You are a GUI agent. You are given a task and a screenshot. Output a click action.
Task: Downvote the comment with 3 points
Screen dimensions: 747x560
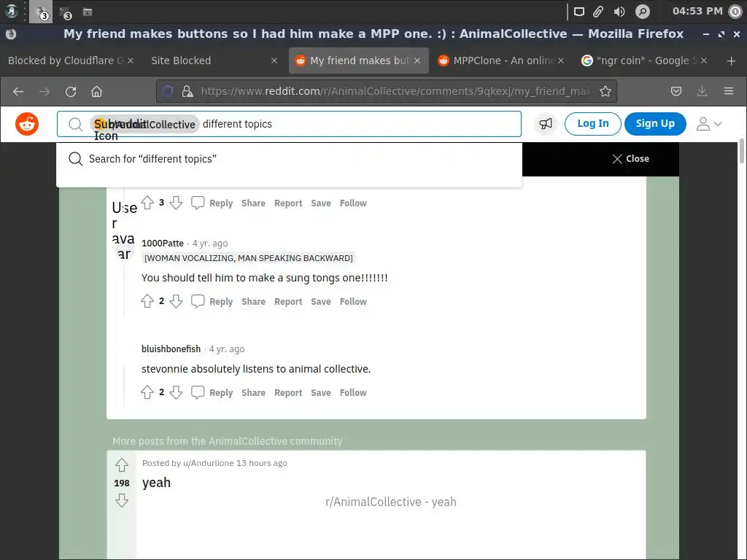tap(177, 203)
